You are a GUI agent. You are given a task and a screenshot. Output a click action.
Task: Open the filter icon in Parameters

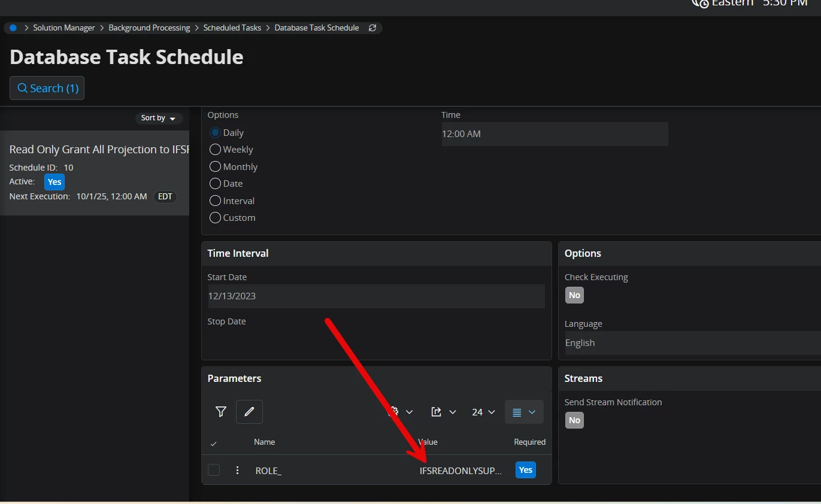[x=221, y=412]
